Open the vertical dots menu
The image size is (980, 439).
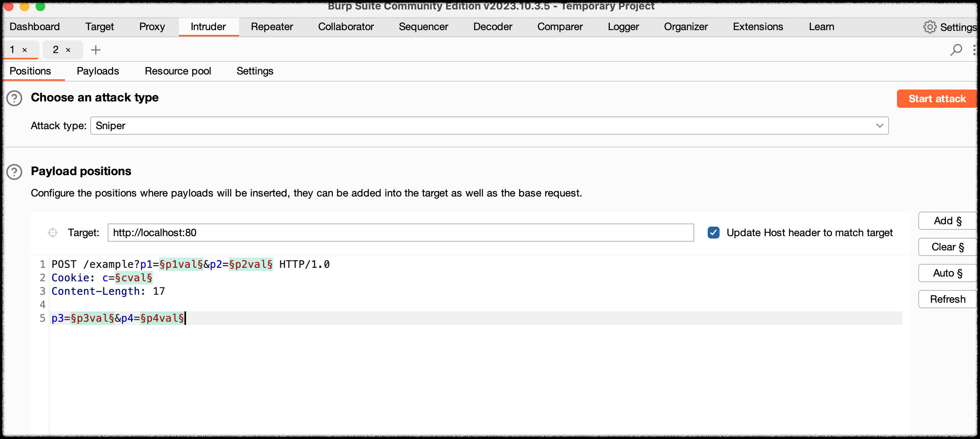pos(974,50)
